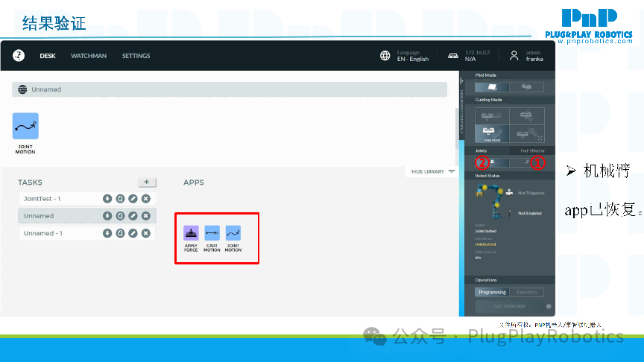The height and width of the screenshot is (362, 644).
Task: Collapse the library with HIDE LIBRARY
Action: [432, 171]
